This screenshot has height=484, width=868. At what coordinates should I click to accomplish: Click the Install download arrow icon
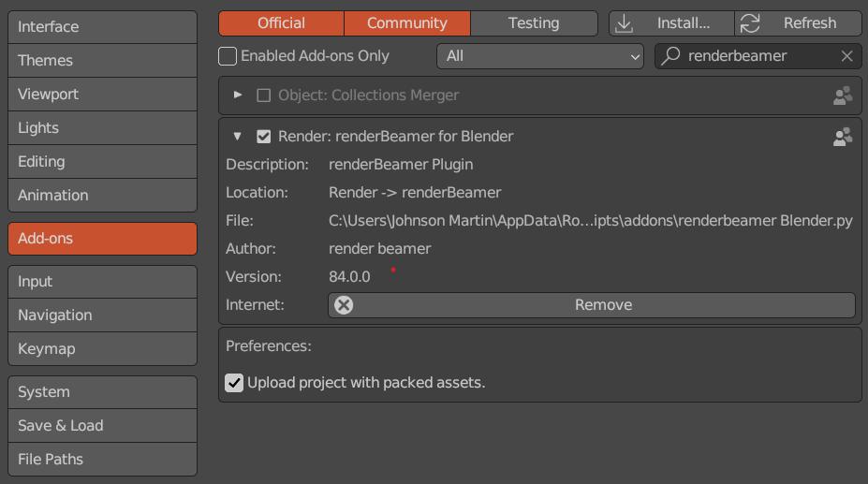(x=624, y=23)
